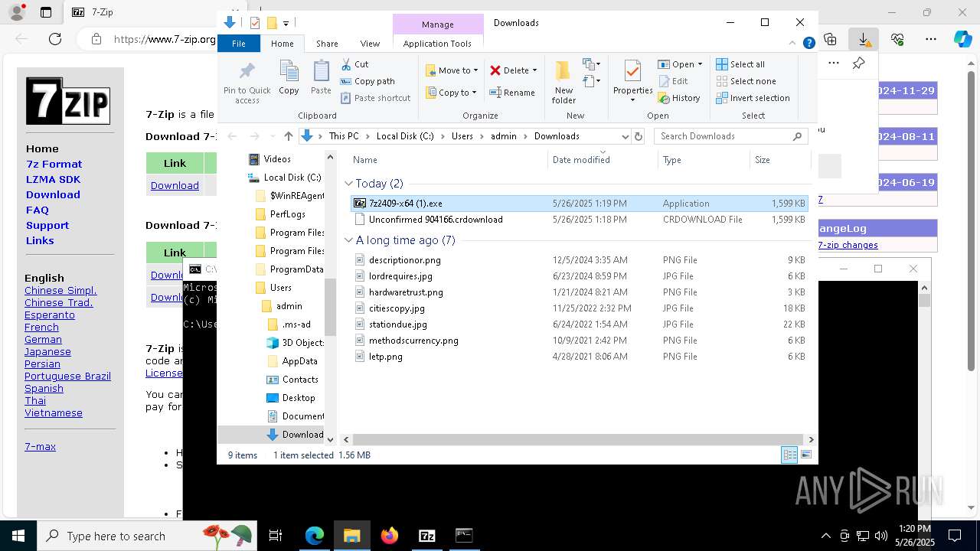Viewport: 980px width, 551px height.
Task: Open 7z Format link in sidebar
Action: coord(54,164)
